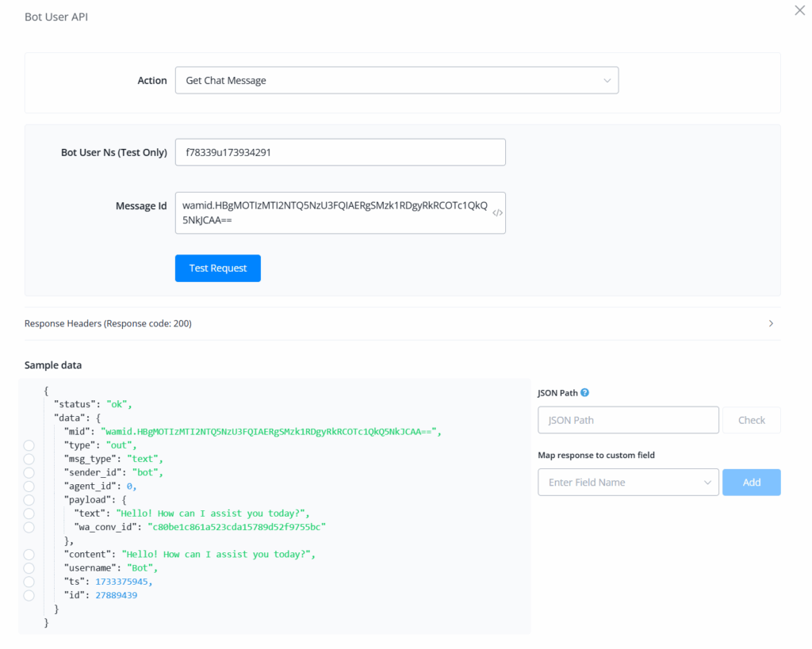Select the radio button beside "msg_type"

pyautogui.click(x=29, y=459)
